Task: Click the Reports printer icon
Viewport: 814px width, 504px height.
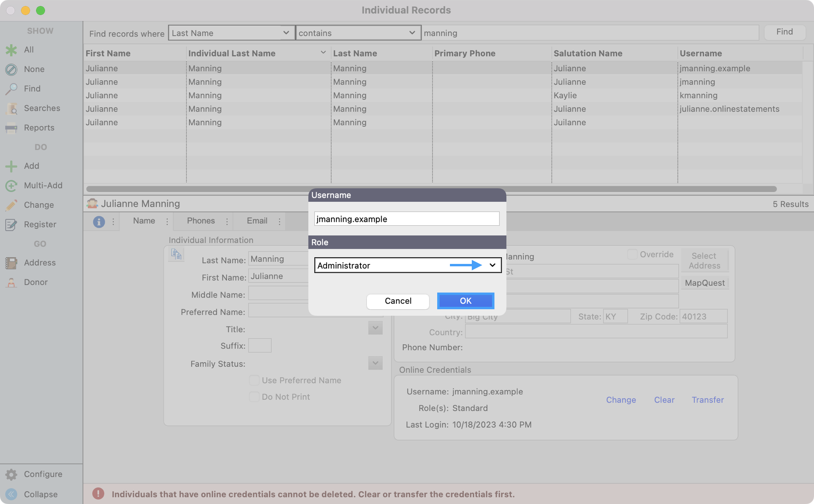Action: click(11, 128)
